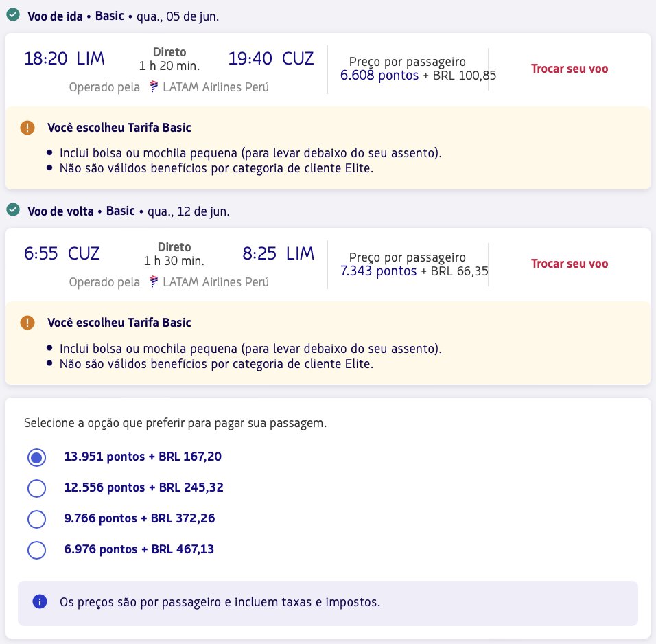Click the 6.608 pontos outbound price
This screenshot has width=656, height=644.
pos(379,76)
